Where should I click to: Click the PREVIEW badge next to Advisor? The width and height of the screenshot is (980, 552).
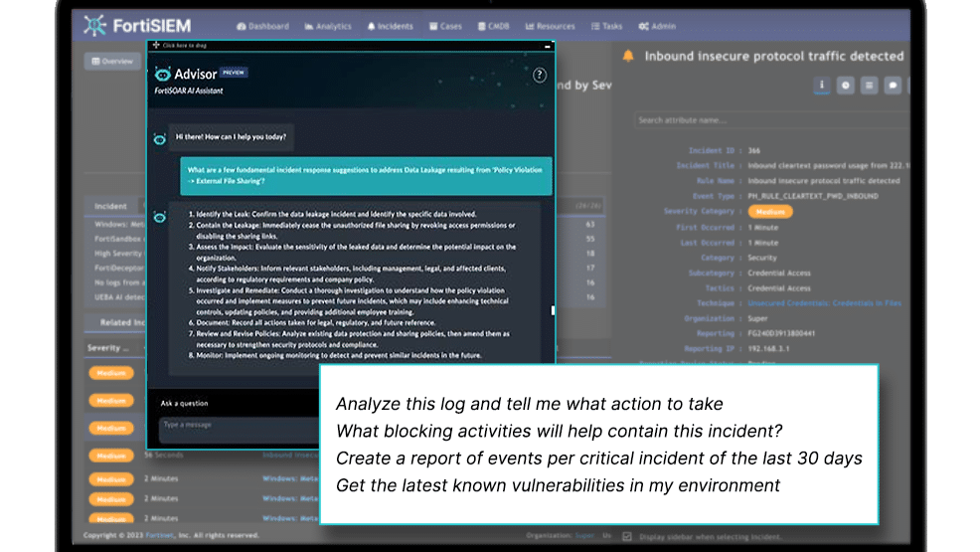pyautogui.click(x=234, y=73)
